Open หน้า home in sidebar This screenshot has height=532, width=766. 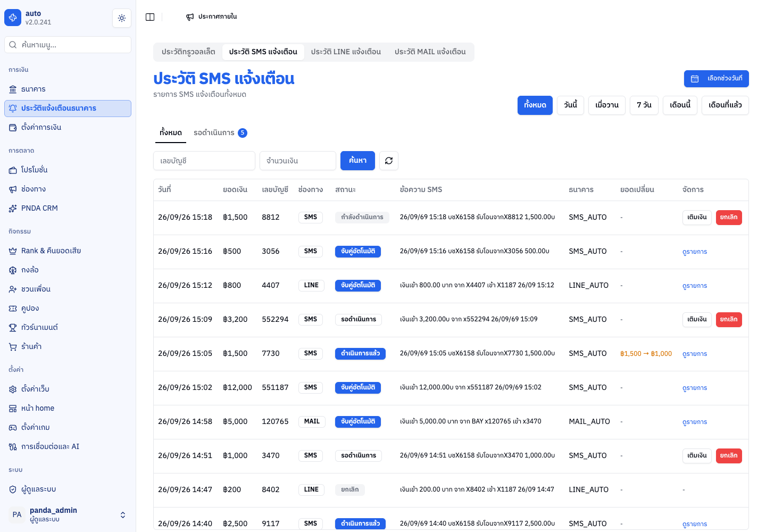68,409
